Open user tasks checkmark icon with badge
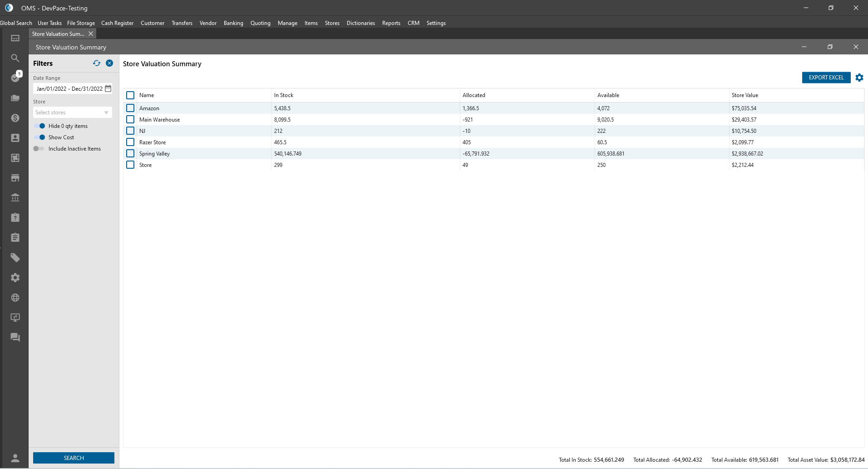868x469 pixels. click(x=16, y=78)
